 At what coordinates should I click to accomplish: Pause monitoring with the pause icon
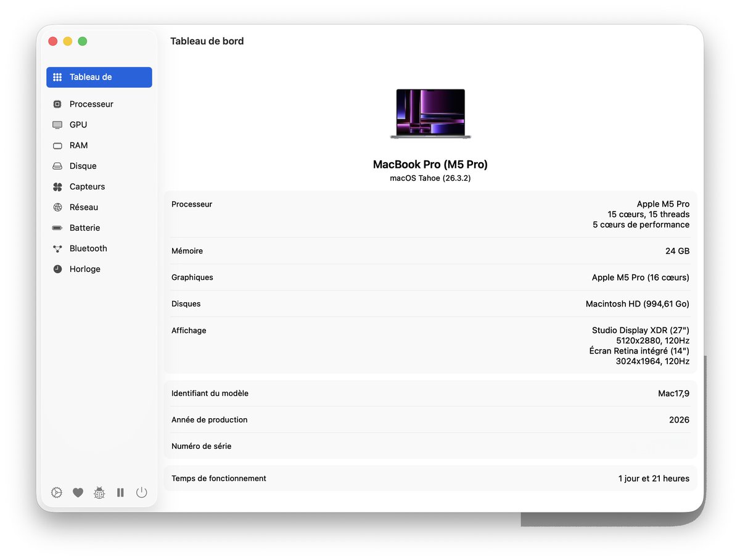pos(120,492)
